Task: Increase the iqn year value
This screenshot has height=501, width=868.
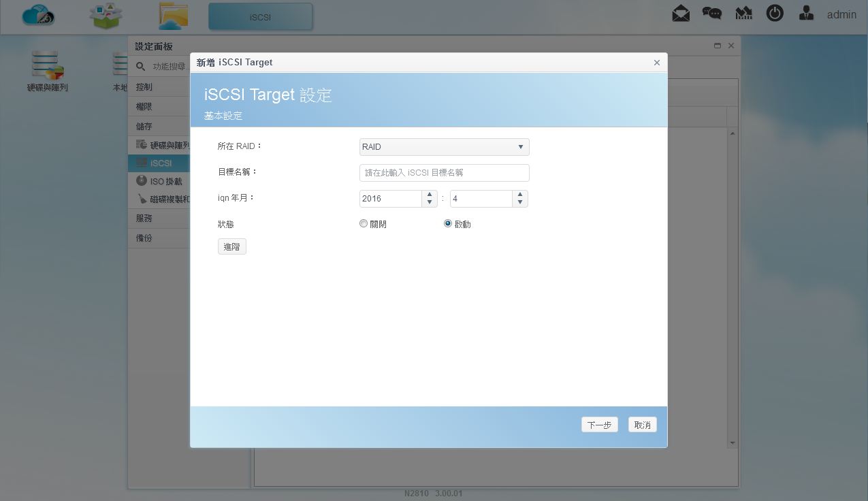Action: 430,195
